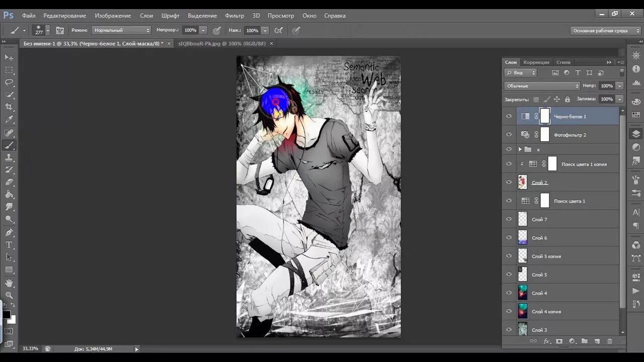The width and height of the screenshot is (644, 362).
Task: Open brush flow Наж. dropdown arrow
Action: [265, 30]
